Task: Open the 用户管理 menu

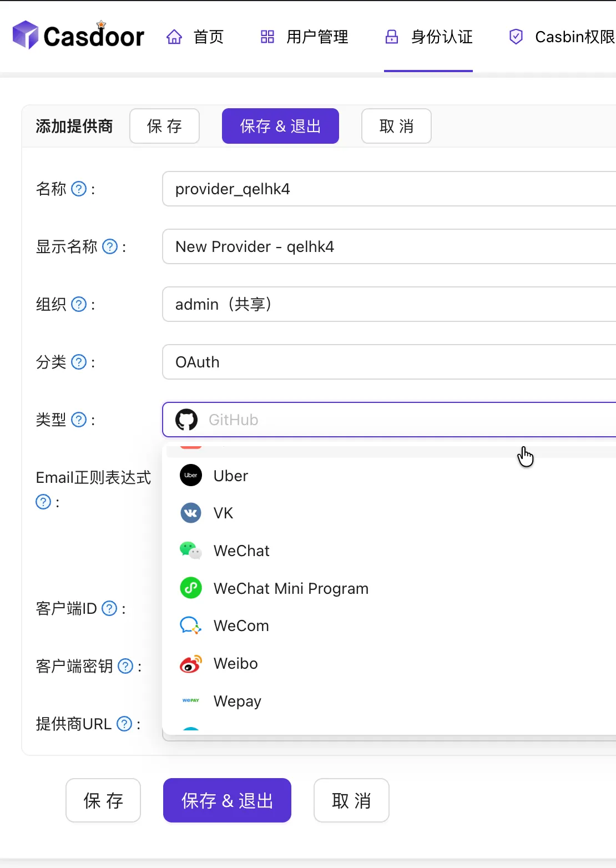Action: [x=305, y=37]
